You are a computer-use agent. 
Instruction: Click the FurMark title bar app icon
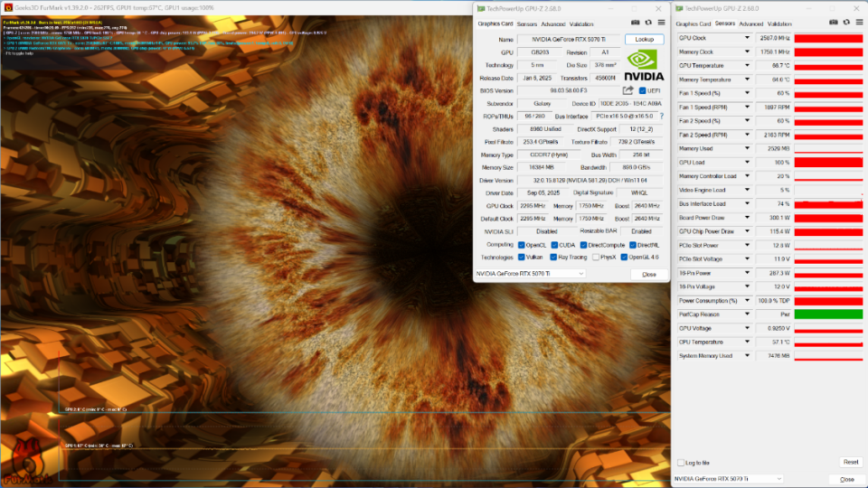[8, 8]
